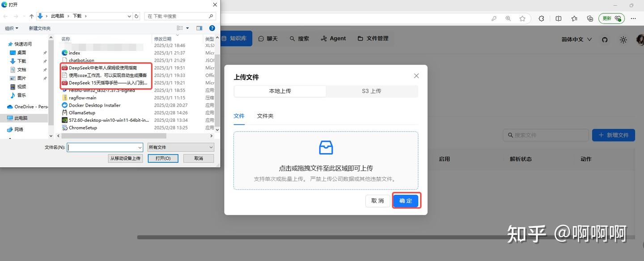Refresh the Downloads folder listing
The height and width of the screenshot is (261, 644).
pos(136,16)
